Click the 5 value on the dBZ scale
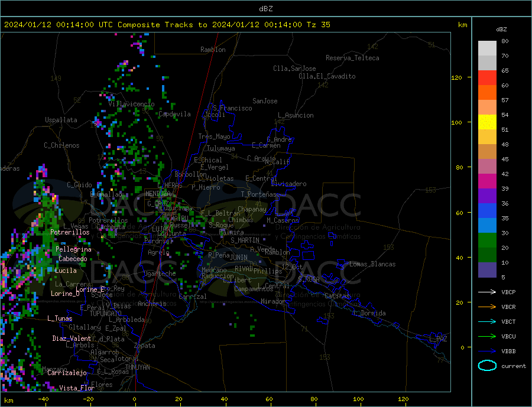 (x=503, y=277)
